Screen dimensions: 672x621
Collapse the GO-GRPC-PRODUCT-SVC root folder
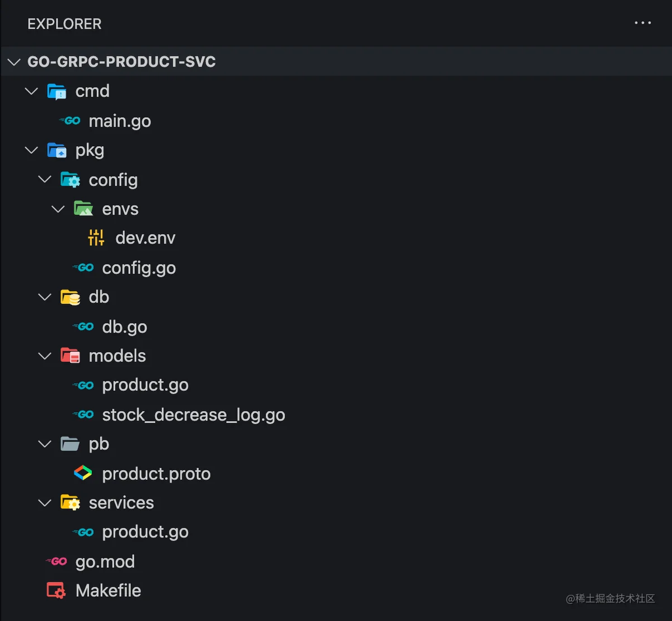[x=15, y=62]
